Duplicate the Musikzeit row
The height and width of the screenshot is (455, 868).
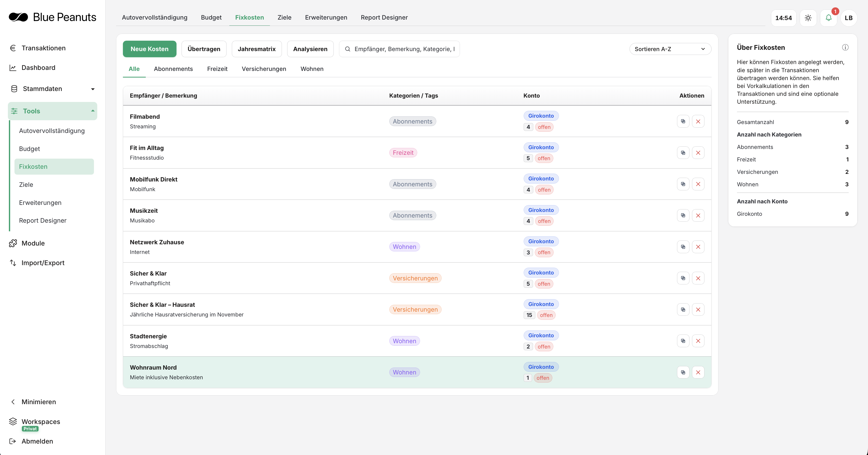tap(683, 216)
